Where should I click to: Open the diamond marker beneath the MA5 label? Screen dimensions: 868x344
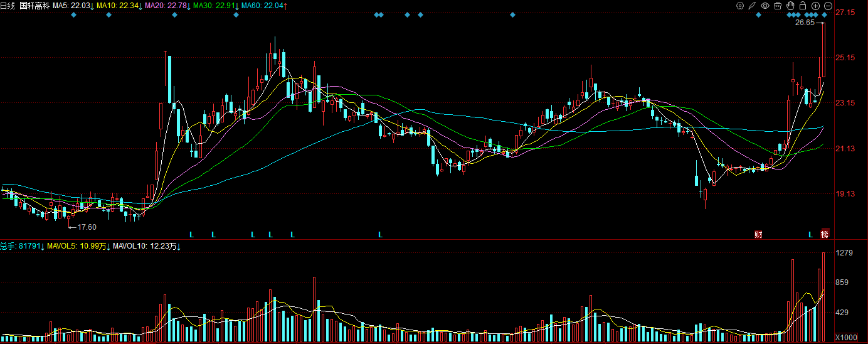[x=73, y=14]
